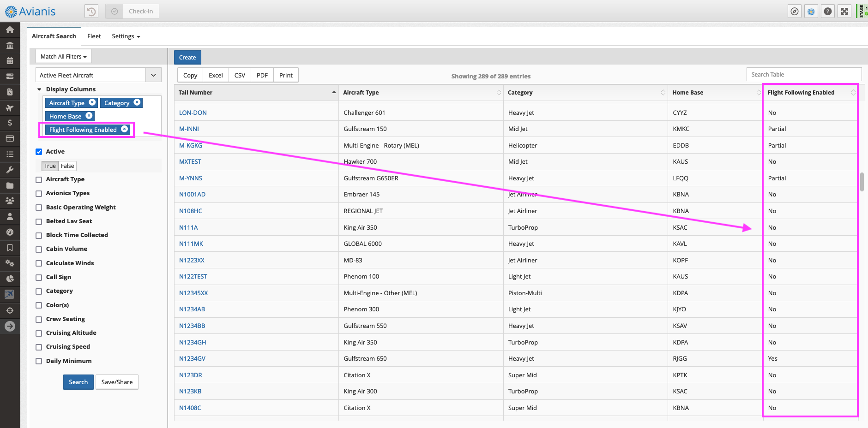
Task: Open the wrench maintenance sidebar icon
Action: tap(10, 170)
